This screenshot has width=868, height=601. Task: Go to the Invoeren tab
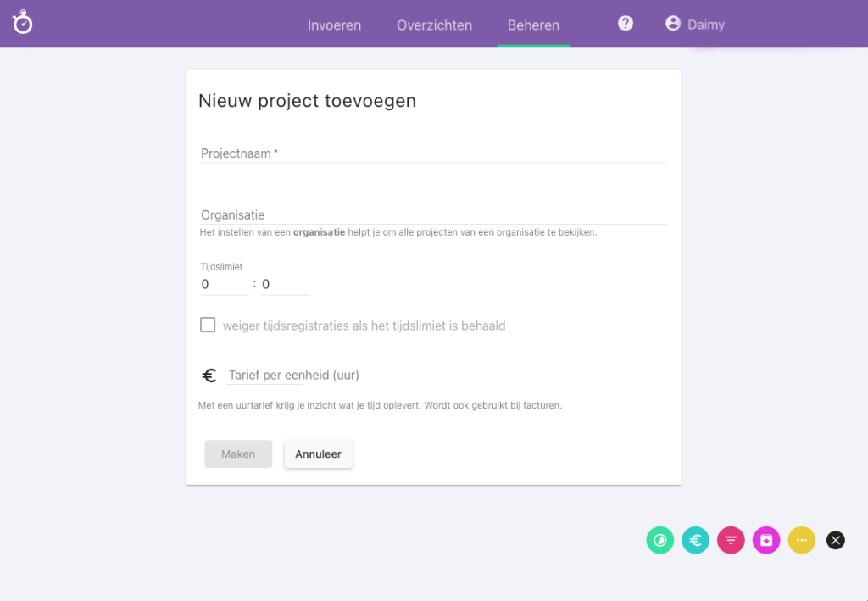tap(334, 25)
